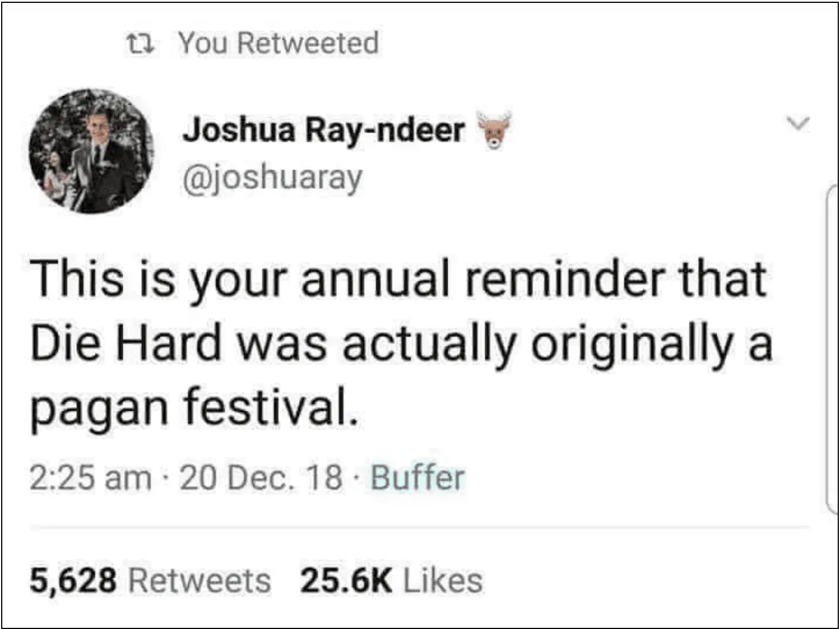View the "Retweets" label list
840x629 pixels.
[199, 580]
